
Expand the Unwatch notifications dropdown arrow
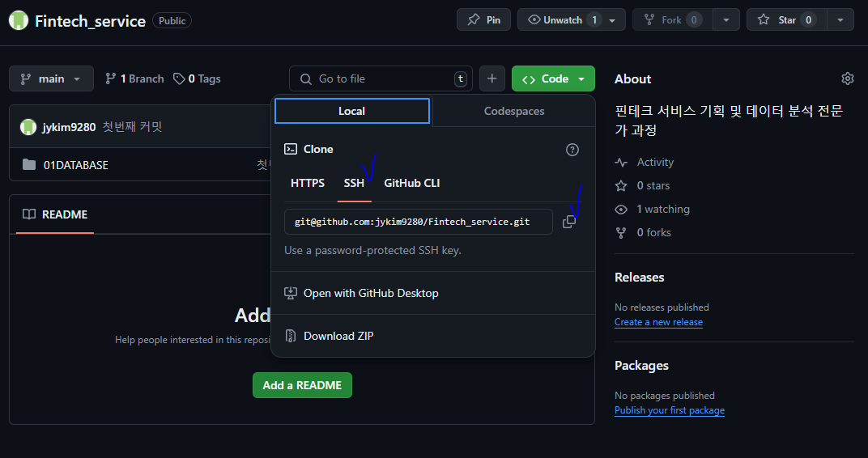pyautogui.click(x=613, y=20)
